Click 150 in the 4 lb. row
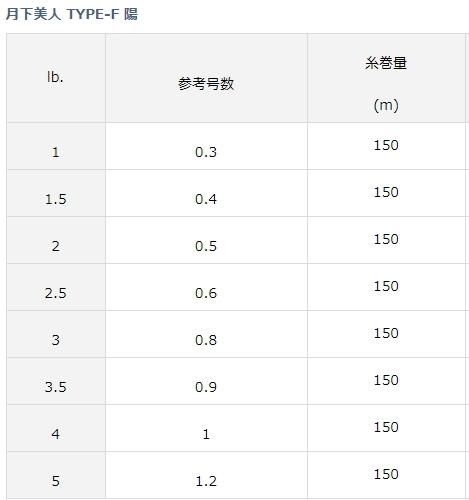The height and width of the screenshot is (500, 469). [x=386, y=427]
